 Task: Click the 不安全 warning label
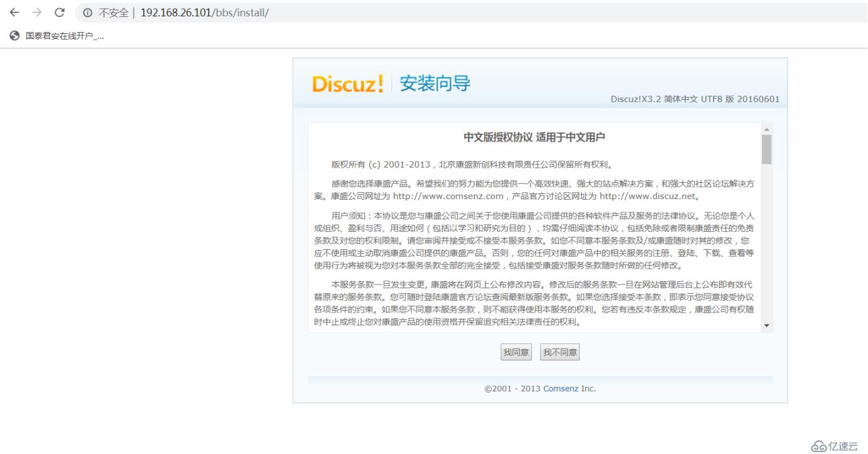click(x=114, y=13)
